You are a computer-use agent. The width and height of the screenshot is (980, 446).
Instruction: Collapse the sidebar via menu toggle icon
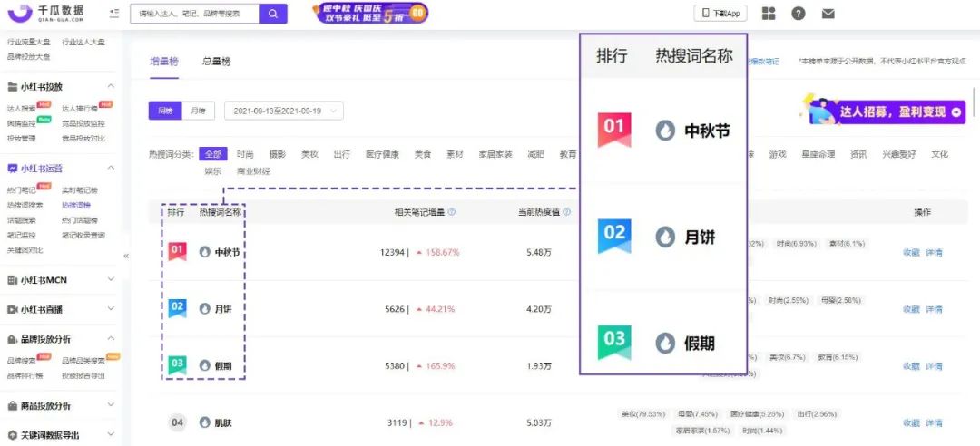pyautogui.click(x=114, y=13)
